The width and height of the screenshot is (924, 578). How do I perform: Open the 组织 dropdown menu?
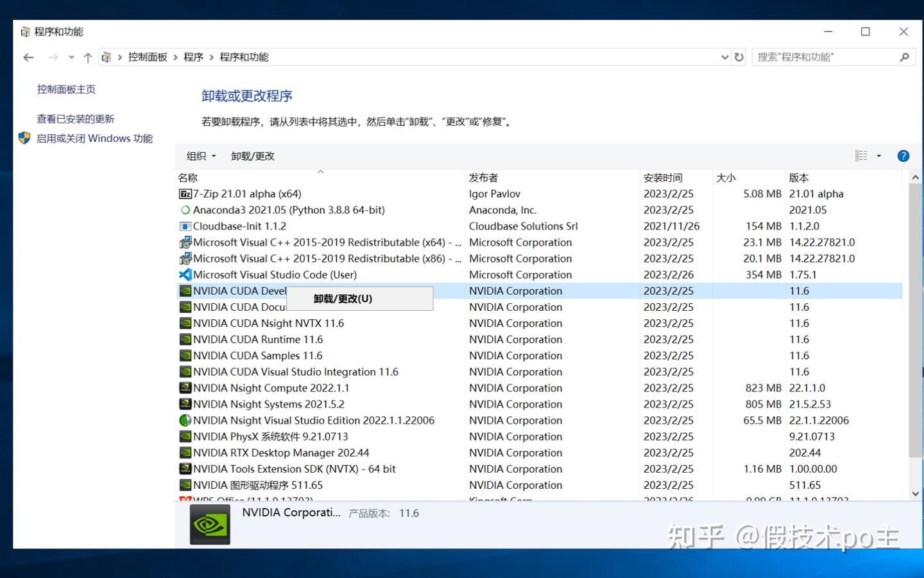pos(201,156)
